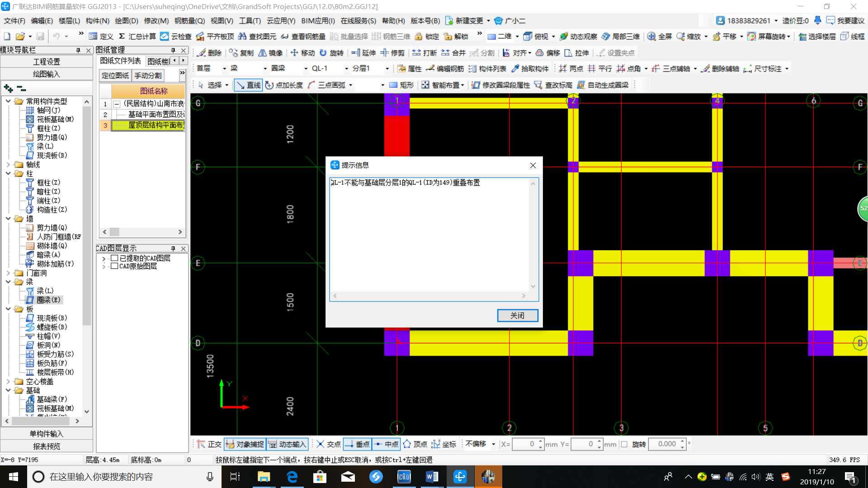
Task: Click the 工程设置 panel button
Action: click(x=47, y=62)
